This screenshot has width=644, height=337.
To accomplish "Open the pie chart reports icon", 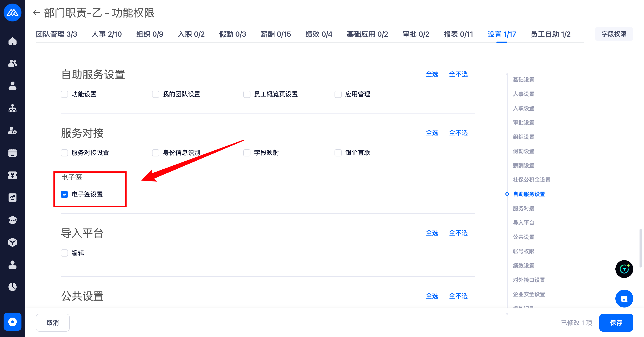I will pyautogui.click(x=13, y=287).
